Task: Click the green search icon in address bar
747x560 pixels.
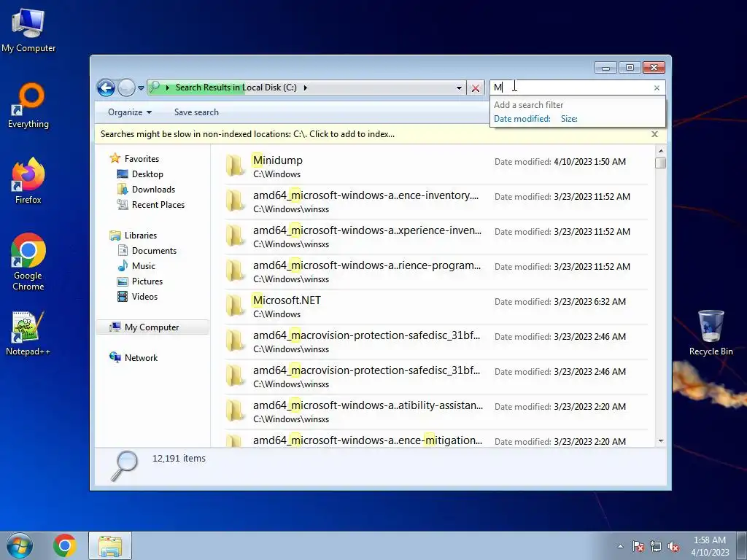Action: tap(155, 87)
